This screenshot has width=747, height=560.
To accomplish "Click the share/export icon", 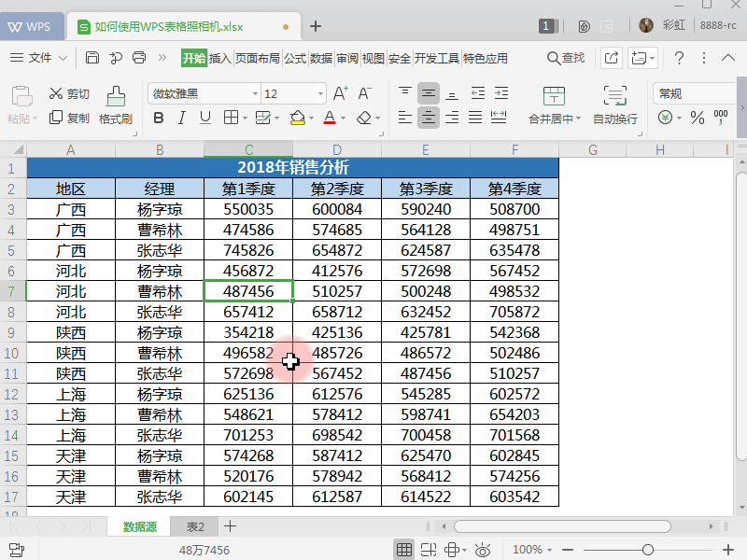I will pos(612,58).
